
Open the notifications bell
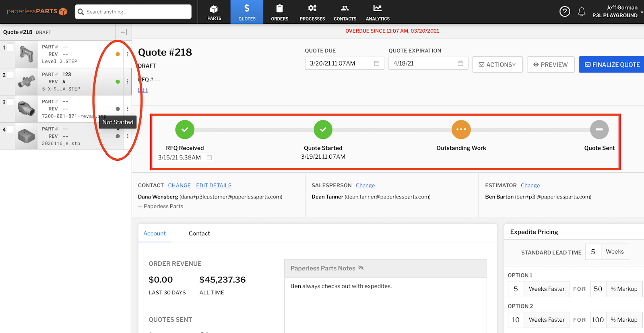click(x=582, y=12)
